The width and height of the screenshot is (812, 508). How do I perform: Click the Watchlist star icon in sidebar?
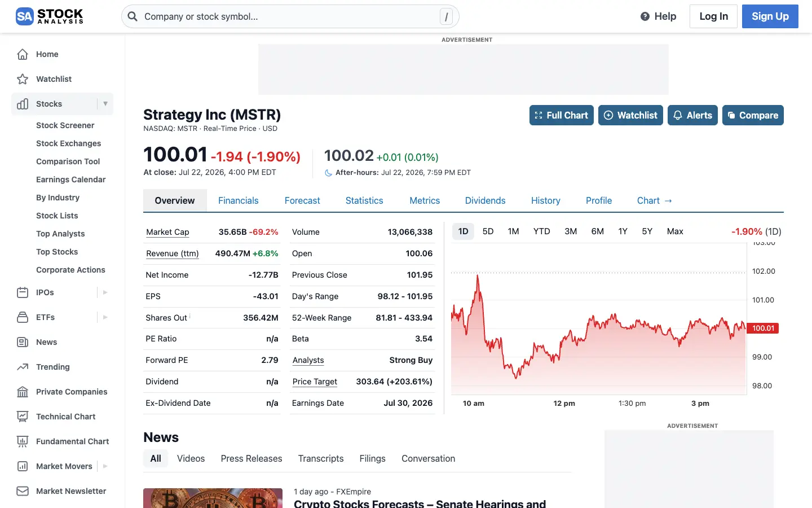23,79
